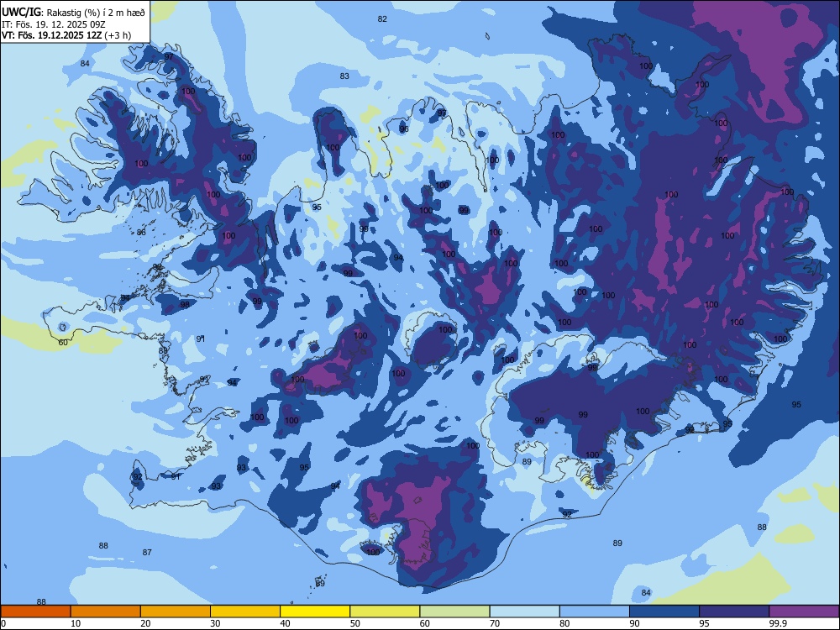Click the legend scale label "20"
Viewport: 840px width, 630px height.
click(145, 623)
